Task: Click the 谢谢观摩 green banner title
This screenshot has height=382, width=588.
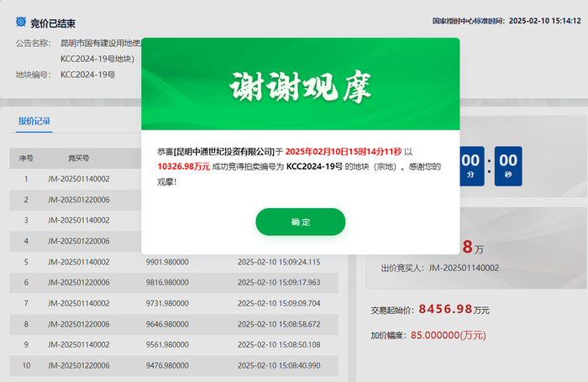Action: (301, 87)
